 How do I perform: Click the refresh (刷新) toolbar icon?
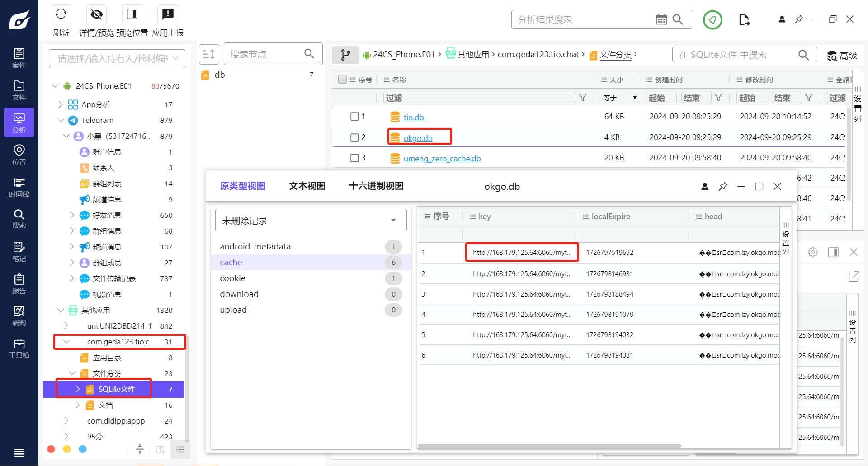pyautogui.click(x=61, y=14)
